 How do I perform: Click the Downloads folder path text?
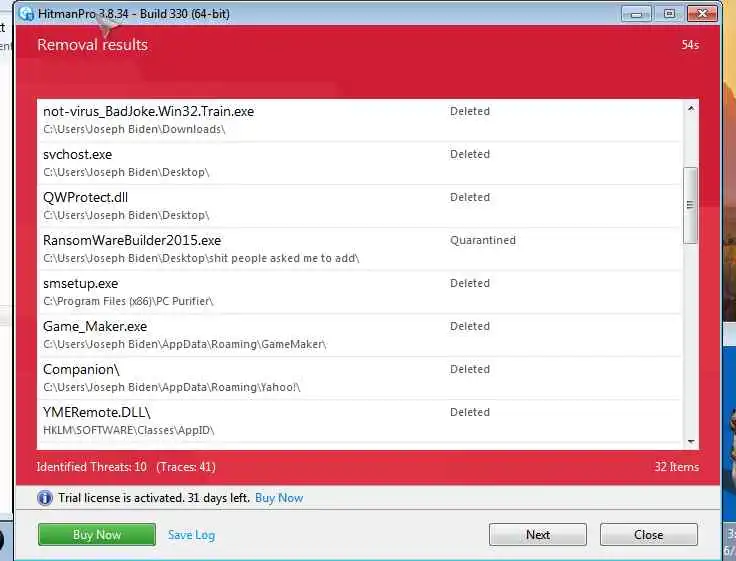(134, 129)
